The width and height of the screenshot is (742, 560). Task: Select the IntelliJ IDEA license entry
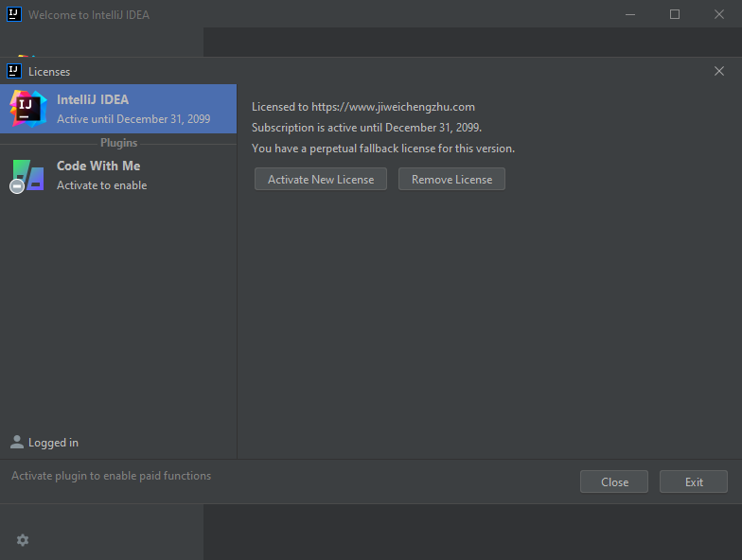coord(132,109)
